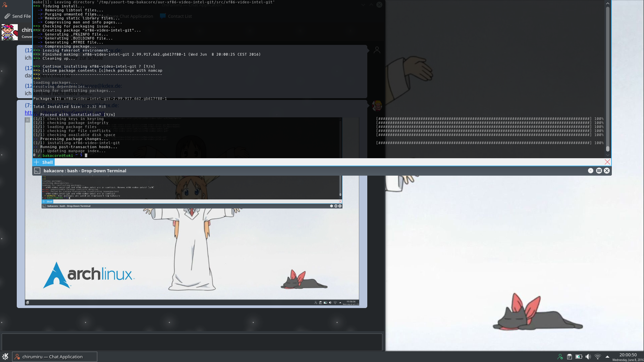Viewport: 644px width, 362px height.
Task: Open the KDE application launcher
Action: (x=5, y=356)
